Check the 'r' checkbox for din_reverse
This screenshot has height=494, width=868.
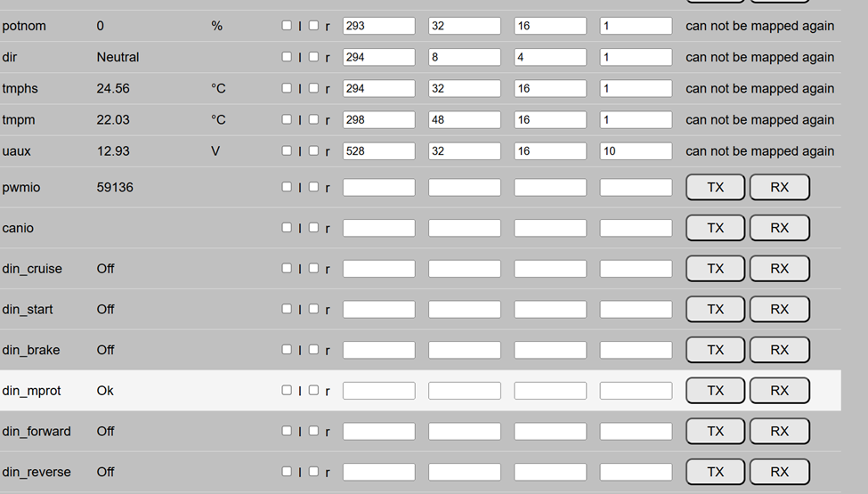(x=313, y=471)
